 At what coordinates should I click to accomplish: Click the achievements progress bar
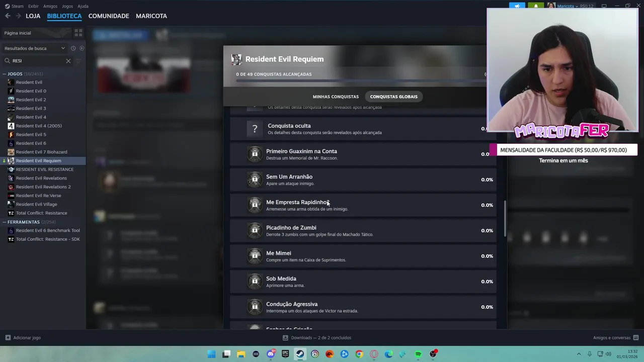pos(360,80)
